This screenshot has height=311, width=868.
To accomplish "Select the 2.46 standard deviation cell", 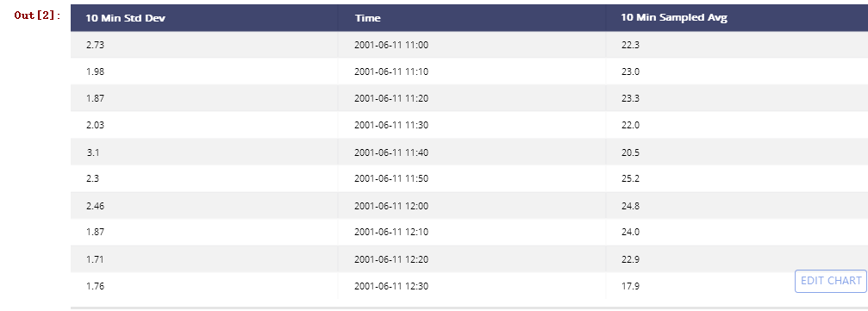I will (95, 207).
